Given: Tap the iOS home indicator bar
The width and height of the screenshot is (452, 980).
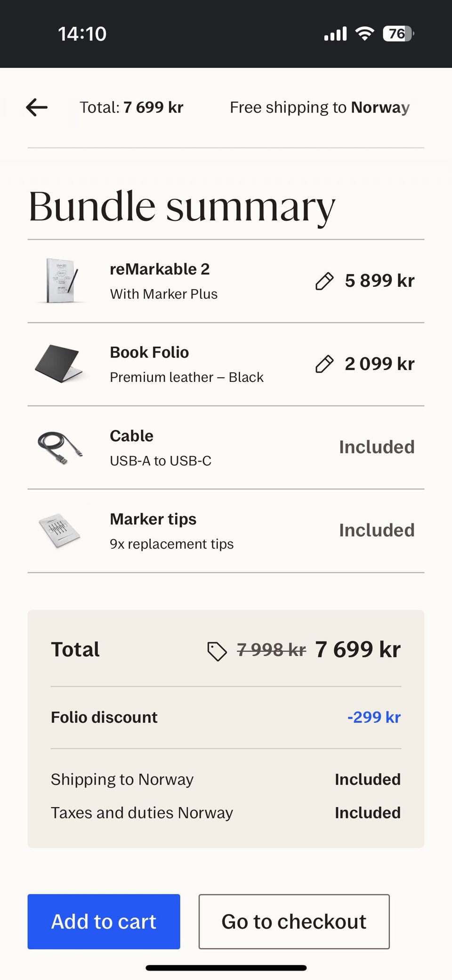Looking at the screenshot, I should [226, 968].
